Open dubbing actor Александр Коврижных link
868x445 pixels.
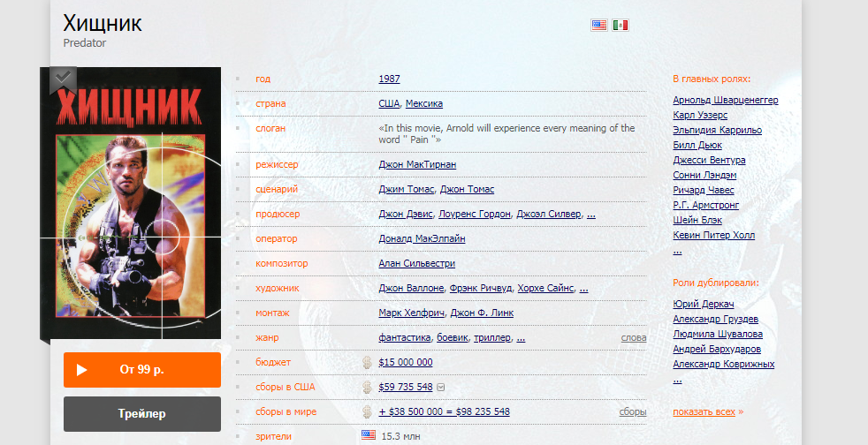(724, 365)
